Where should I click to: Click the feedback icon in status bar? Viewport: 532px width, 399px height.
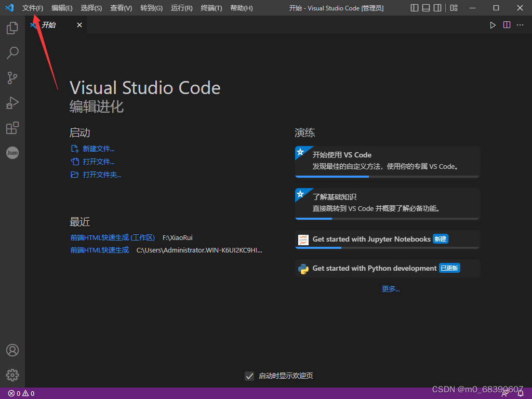(505, 393)
